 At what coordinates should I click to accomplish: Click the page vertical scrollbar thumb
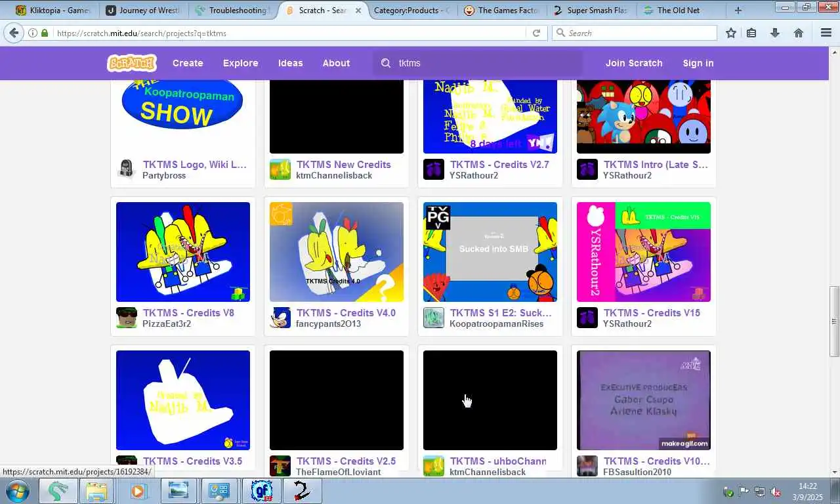(x=834, y=322)
